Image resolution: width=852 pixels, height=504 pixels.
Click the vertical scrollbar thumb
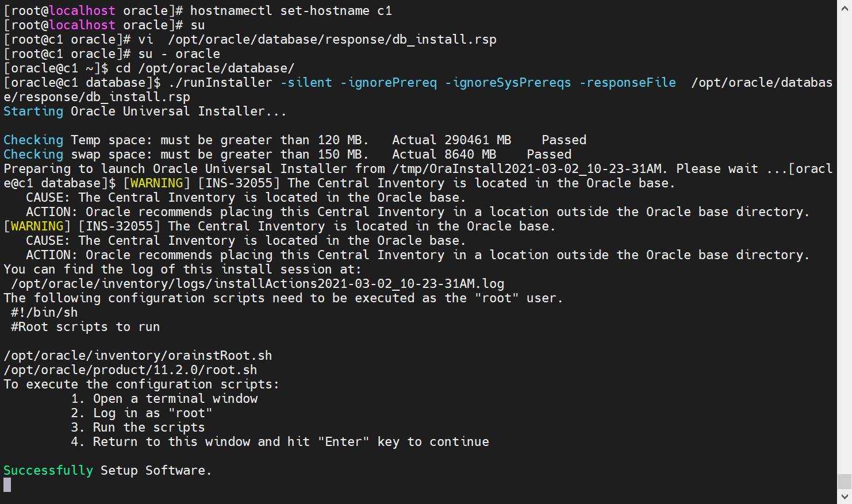coord(845,481)
